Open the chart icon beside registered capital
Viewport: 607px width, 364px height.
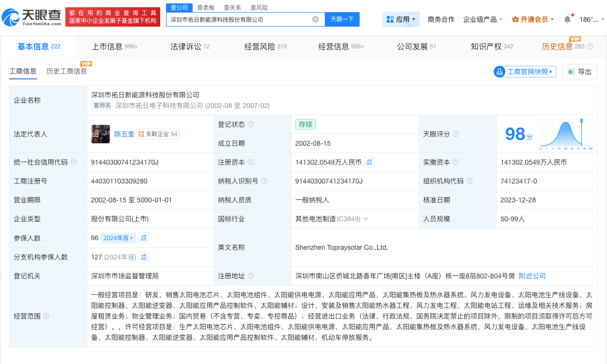click(369, 162)
